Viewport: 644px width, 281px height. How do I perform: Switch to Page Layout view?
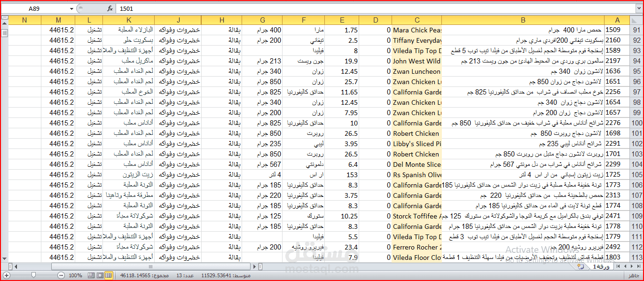point(100,275)
